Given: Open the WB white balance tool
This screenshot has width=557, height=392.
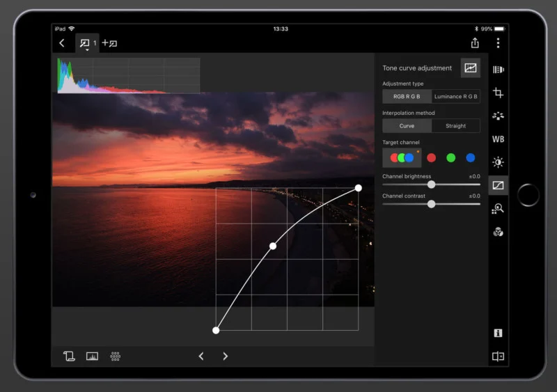Looking at the screenshot, I should tap(498, 139).
